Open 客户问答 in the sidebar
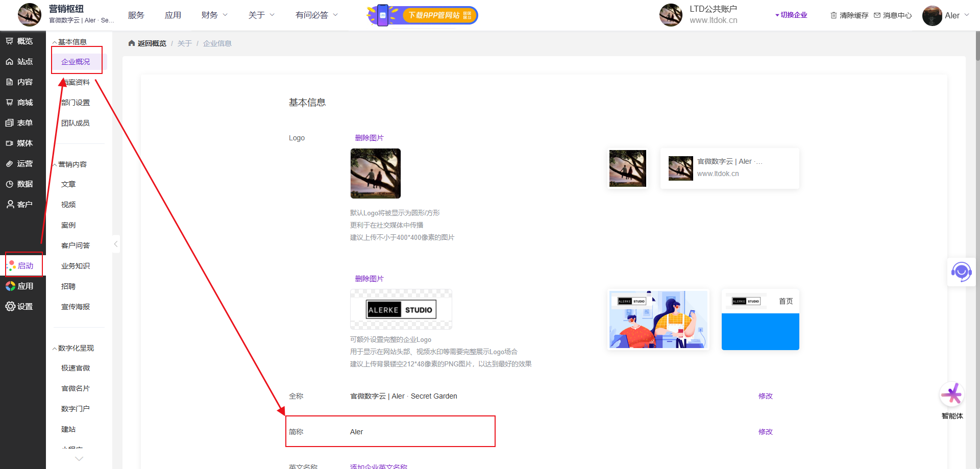This screenshot has width=980, height=469. tap(76, 245)
